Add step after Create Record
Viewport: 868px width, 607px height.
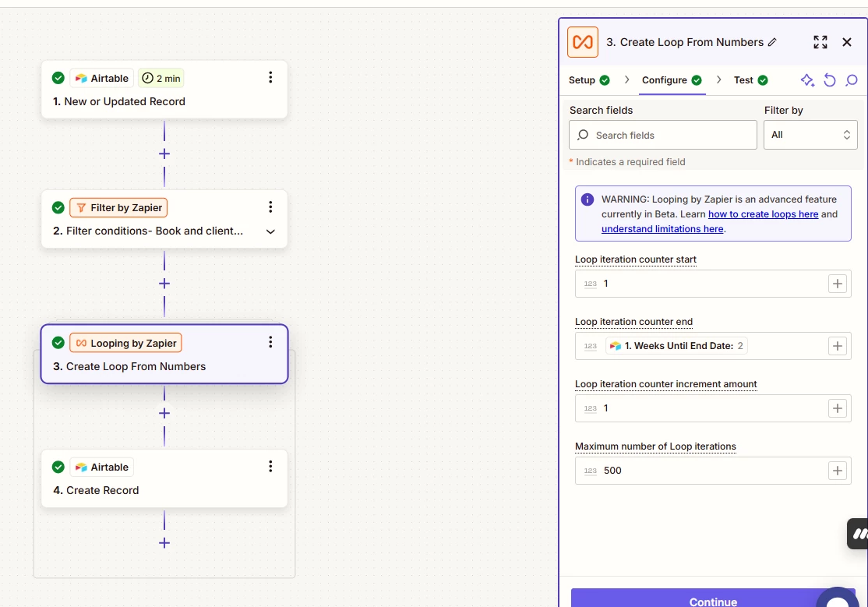pos(164,543)
